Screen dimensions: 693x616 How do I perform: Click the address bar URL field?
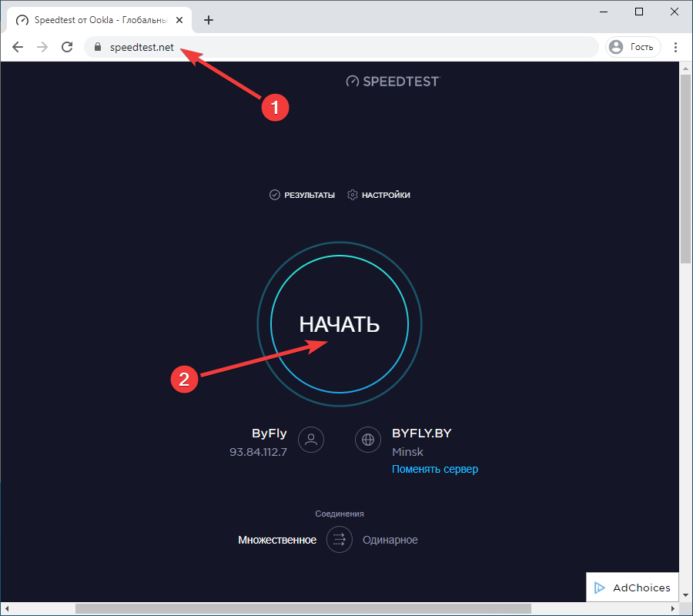[346, 47]
